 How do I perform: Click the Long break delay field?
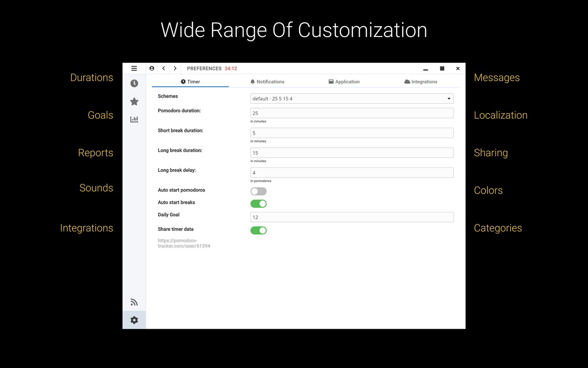[x=352, y=173]
